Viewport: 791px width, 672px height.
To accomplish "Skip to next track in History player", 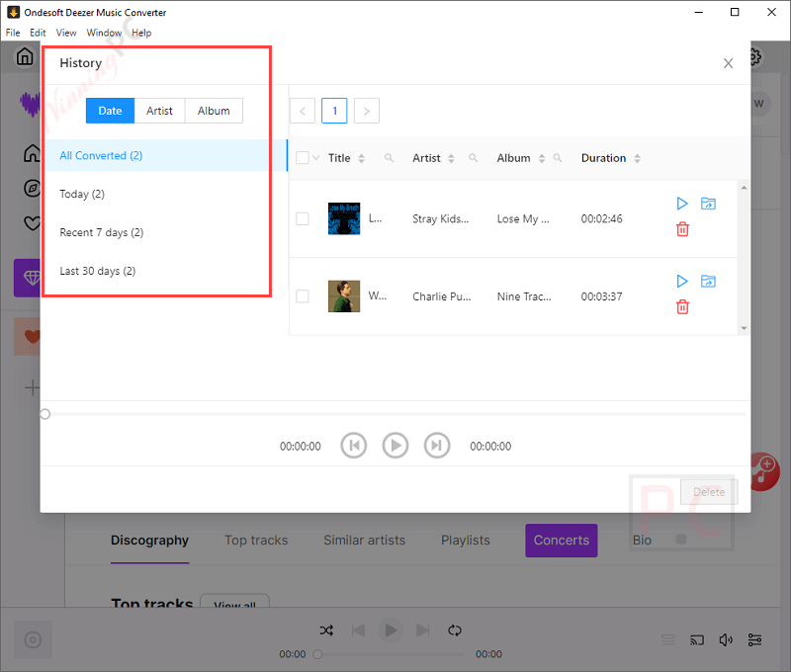I will tap(436, 446).
